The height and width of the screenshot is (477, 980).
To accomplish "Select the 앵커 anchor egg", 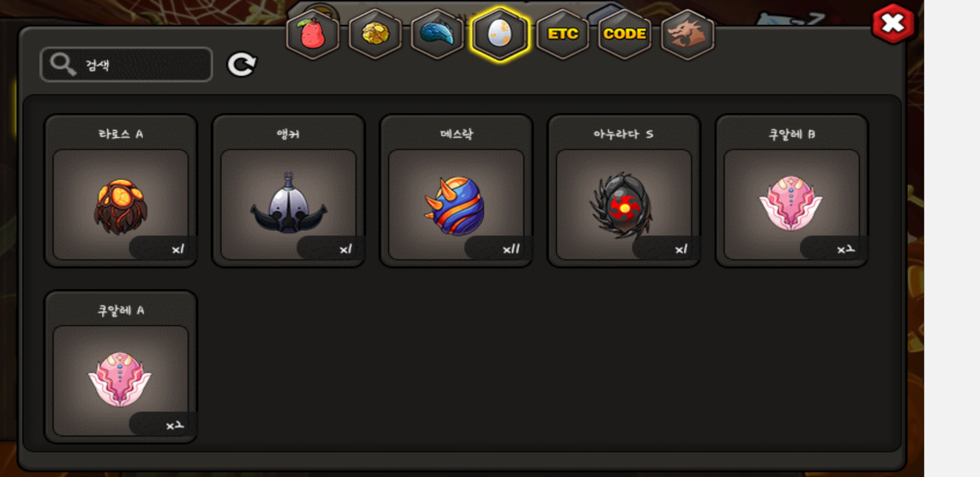I will [288, 191].
